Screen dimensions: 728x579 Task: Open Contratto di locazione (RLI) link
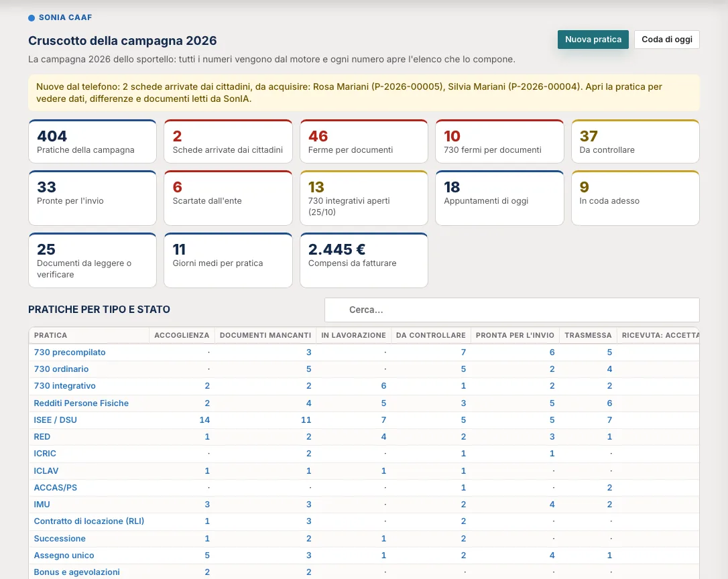coord(88,521)
